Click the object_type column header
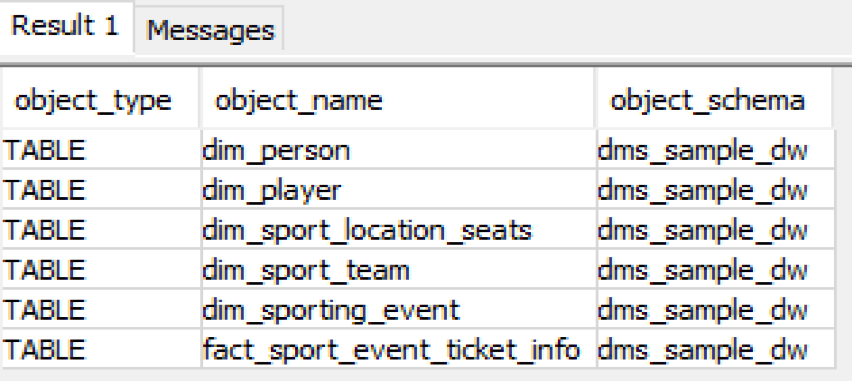Image resolution: width=852 pixels, height=381 pixels. (101, 98)
